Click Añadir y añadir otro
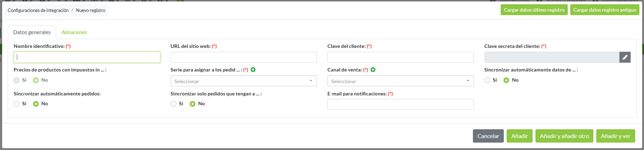 click(x=564, y=136)
